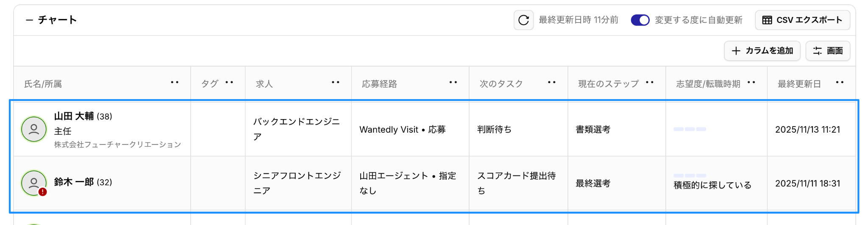The height and width of the screenshot is (225, 868).
Task: Open 最終更新日 column menu dots
Action: point(840,83)
